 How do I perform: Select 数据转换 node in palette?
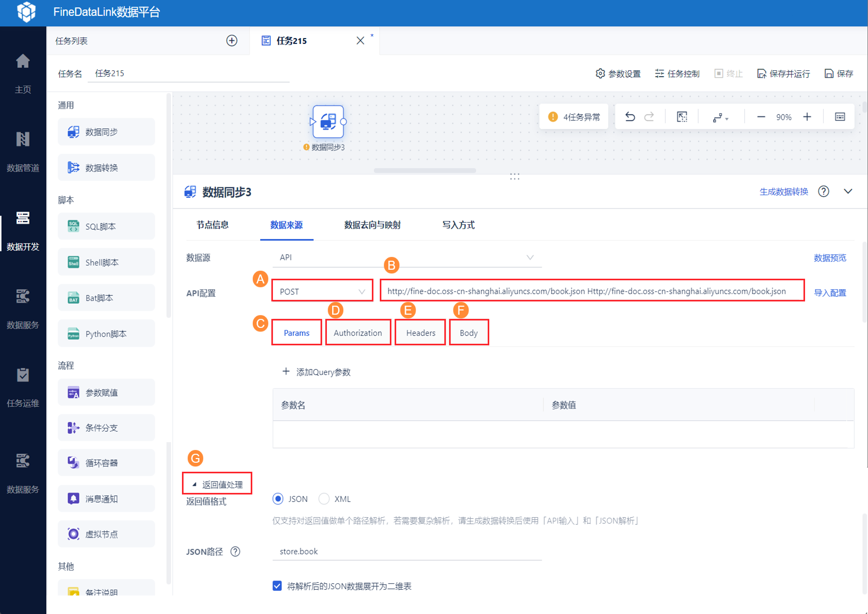click(106, 168)
